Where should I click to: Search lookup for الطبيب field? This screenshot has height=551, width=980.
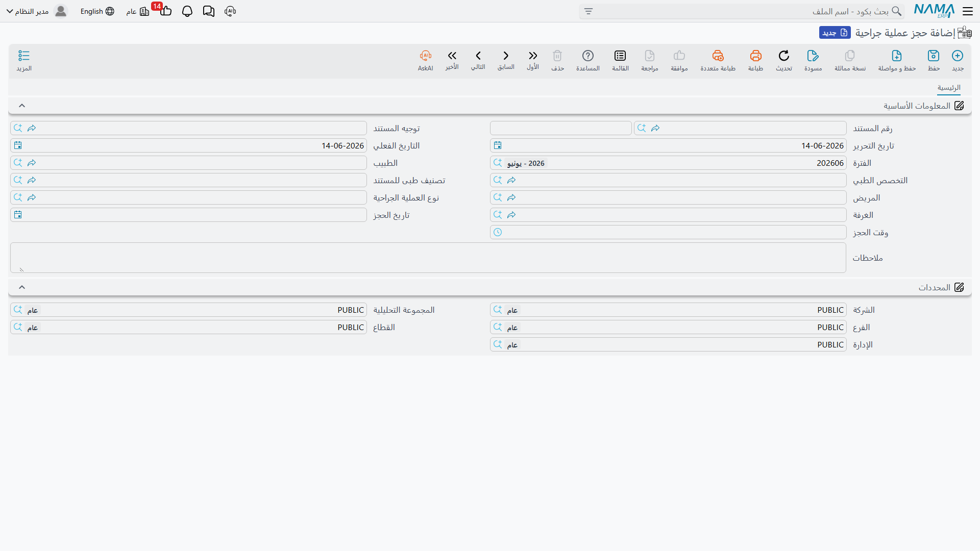coord(18,163)
